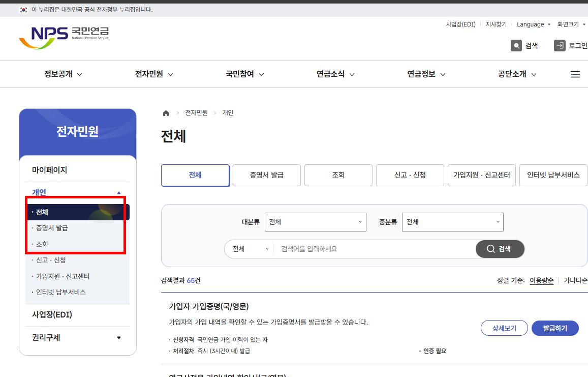
Task: Click the magnifier icon on the 검색 button
Action: click(490, 249)
